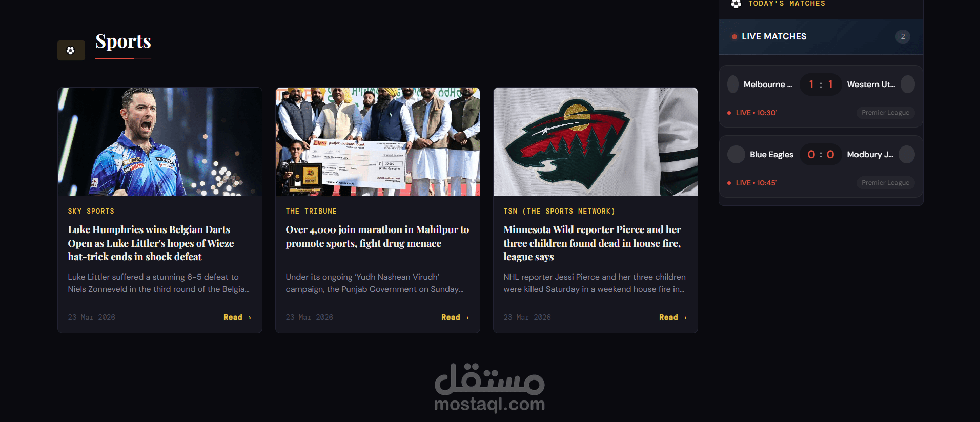View the Luke Humphries darts photo

160,142
